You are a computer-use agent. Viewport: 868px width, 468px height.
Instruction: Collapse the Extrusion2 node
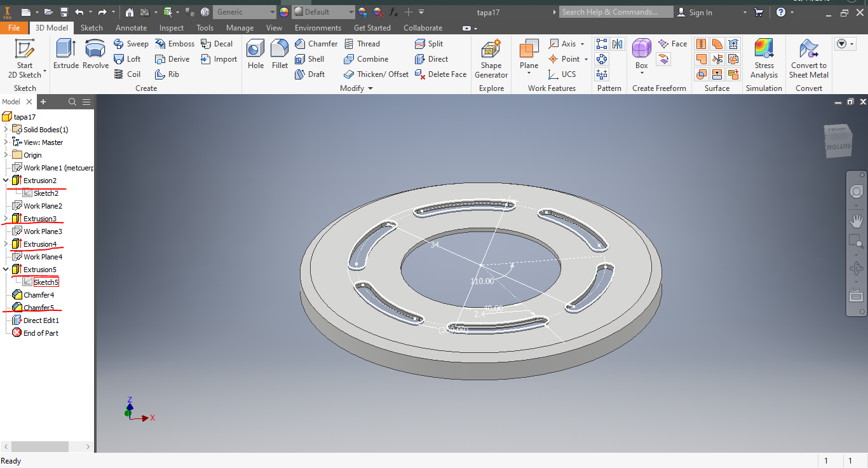6,181
